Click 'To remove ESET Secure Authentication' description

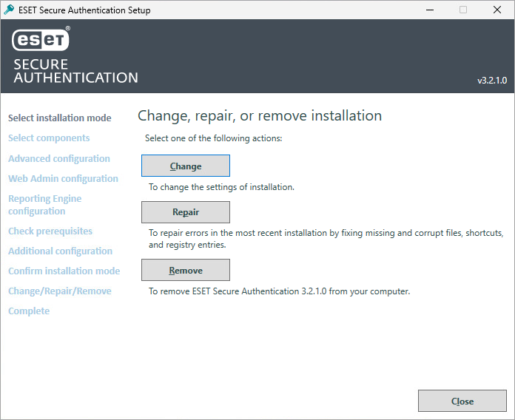click(x=280, y=291)
